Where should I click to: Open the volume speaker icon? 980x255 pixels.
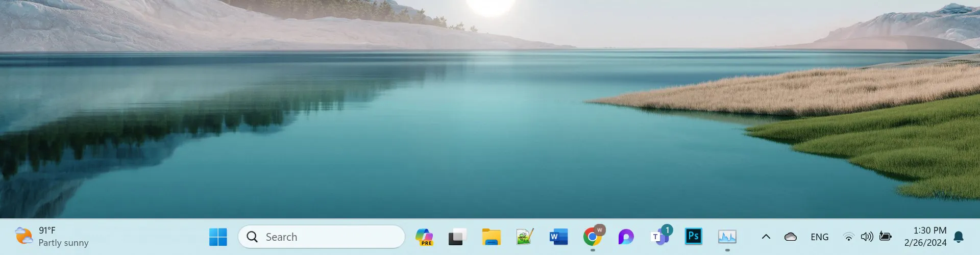pos(867,237)
